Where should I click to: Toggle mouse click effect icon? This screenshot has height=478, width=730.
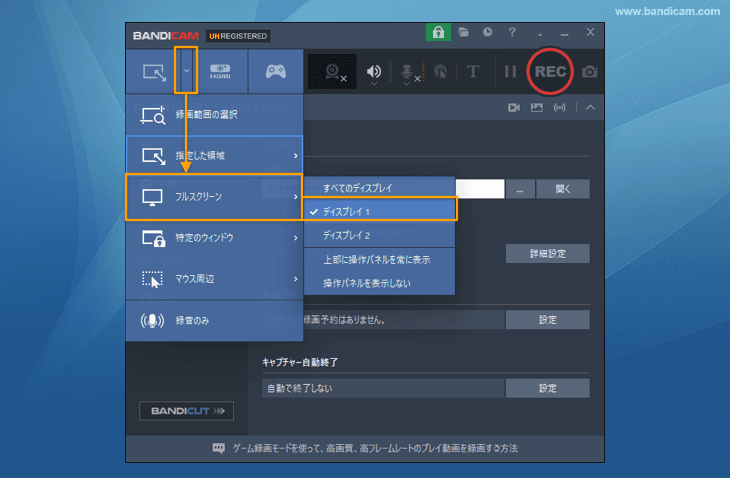coord(440,72)
